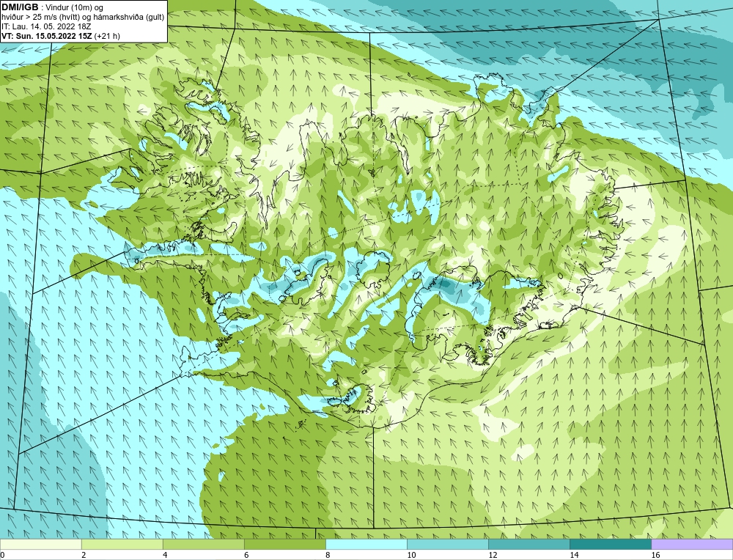Click the legend label '8'
733x560 pixels.
pyautogui.click(x=328, y=555)
